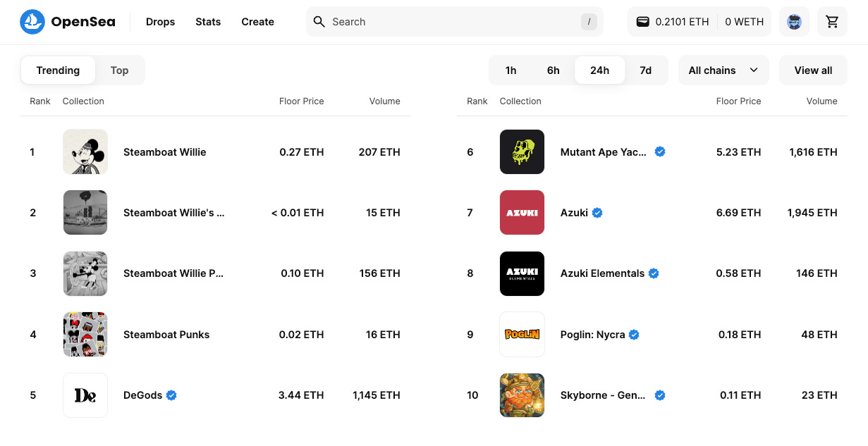The width and height of the screenshot is (868, 446).
Task: Open Steamboat Willie P... collection thumbnail
Action: (85, 273)
